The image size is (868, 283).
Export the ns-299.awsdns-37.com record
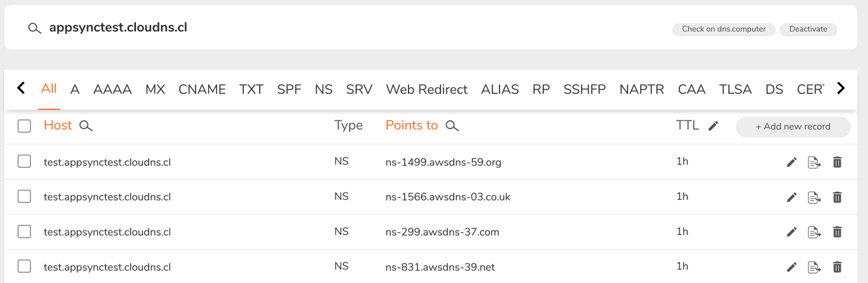pyautogui.click(x=814, y=232)
